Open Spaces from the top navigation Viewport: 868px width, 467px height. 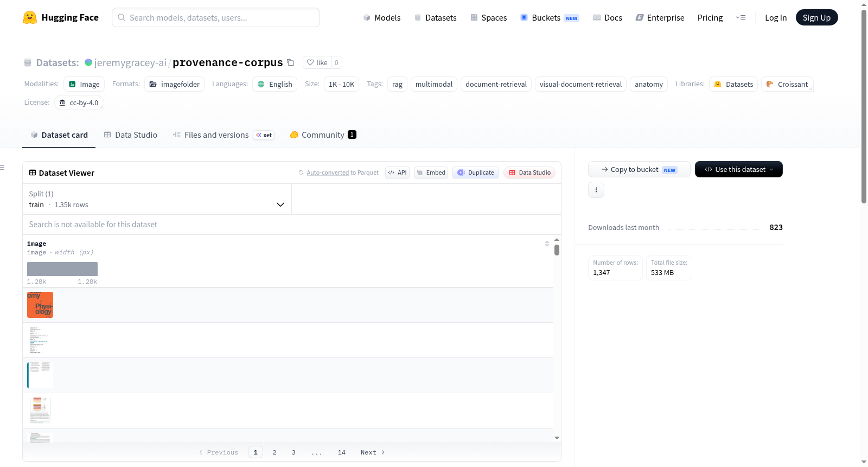(x=488, y=17)
